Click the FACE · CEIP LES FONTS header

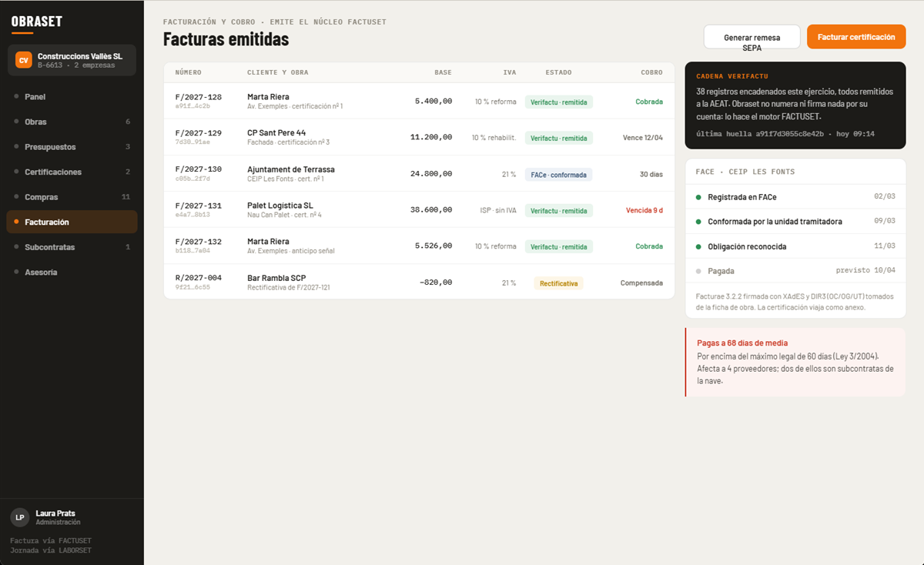click(745, 172)
